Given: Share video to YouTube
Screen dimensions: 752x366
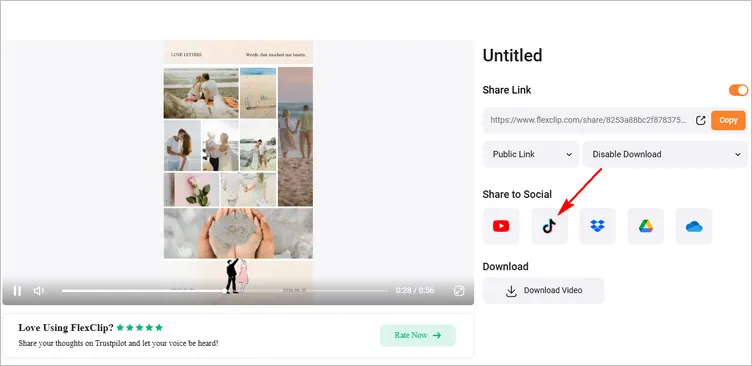Looking at the screenshot, I should click(x=501, y=226).
